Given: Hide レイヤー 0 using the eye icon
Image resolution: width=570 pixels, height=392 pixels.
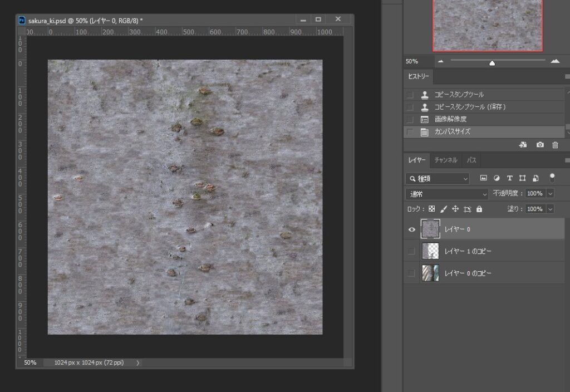Looking at the screenshot, I should click(412, 229).
